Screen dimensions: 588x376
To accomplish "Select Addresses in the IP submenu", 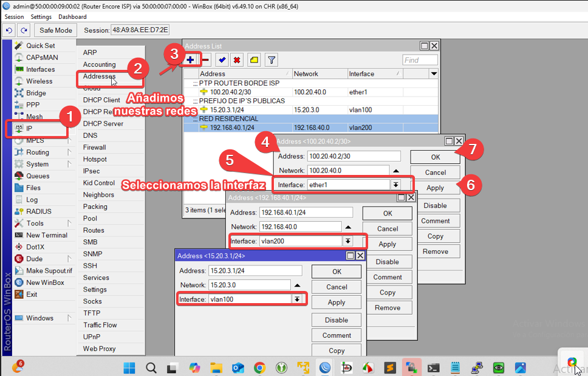I will (100, 77).
